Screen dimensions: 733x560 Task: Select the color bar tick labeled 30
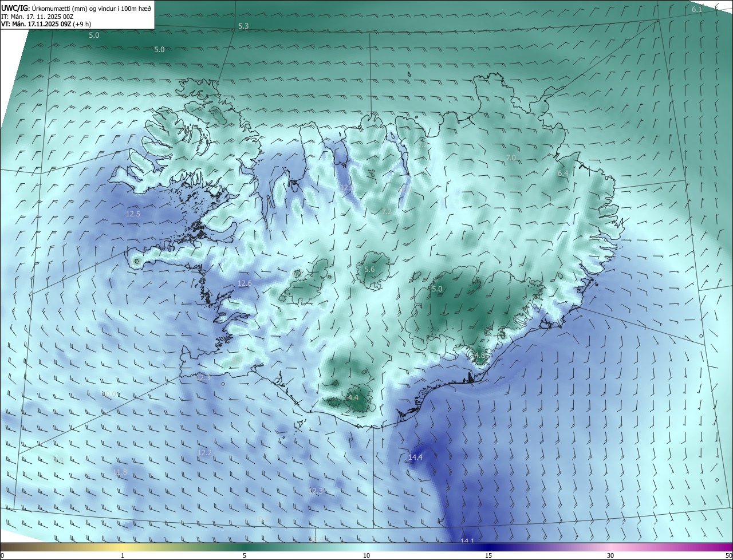610,555
